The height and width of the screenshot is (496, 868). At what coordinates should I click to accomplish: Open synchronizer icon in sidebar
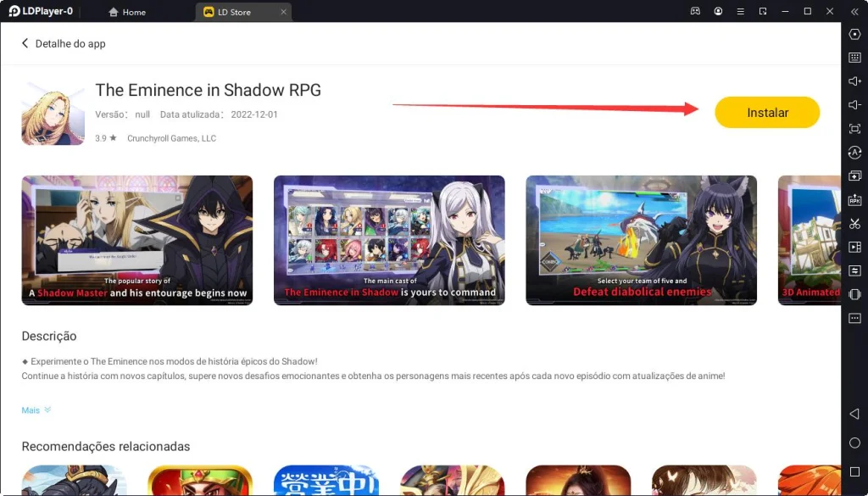coord(854,270)
